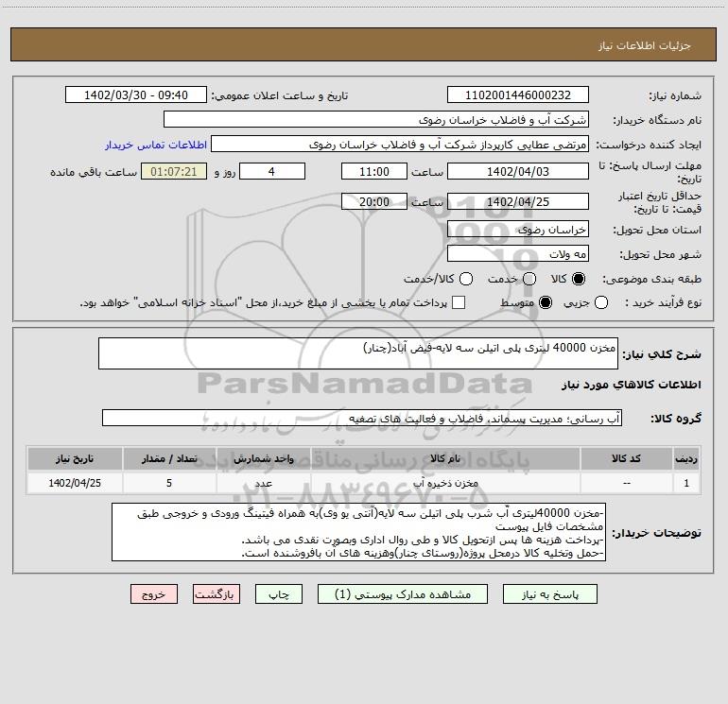
Task: Select the خدمت radio button
Action: click(x=529, y=279)
